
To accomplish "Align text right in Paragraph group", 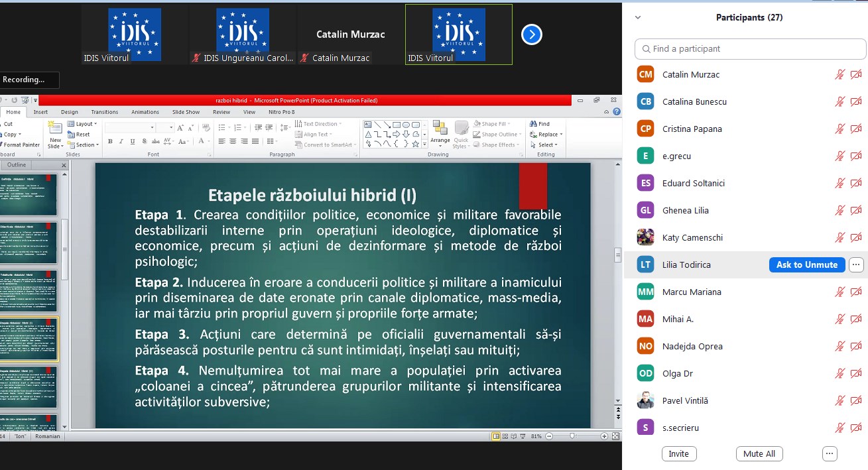I will [244, 141].
